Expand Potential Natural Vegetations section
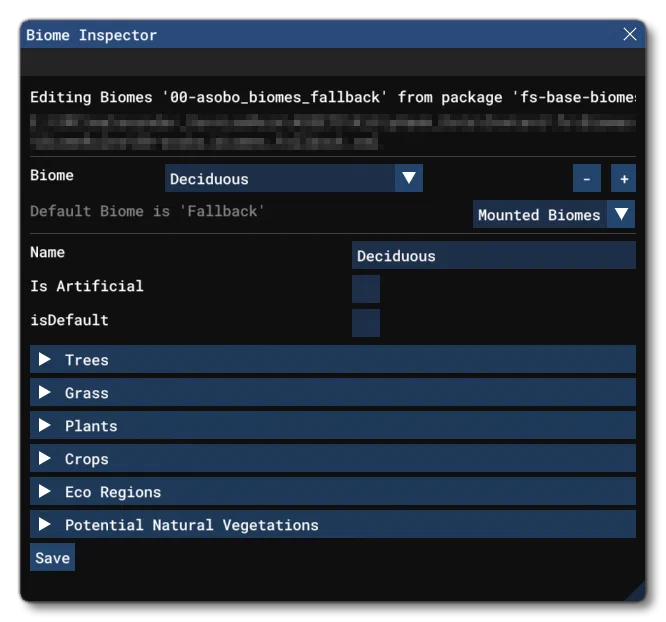Screen dimensions: 666x622 point(333,525)
